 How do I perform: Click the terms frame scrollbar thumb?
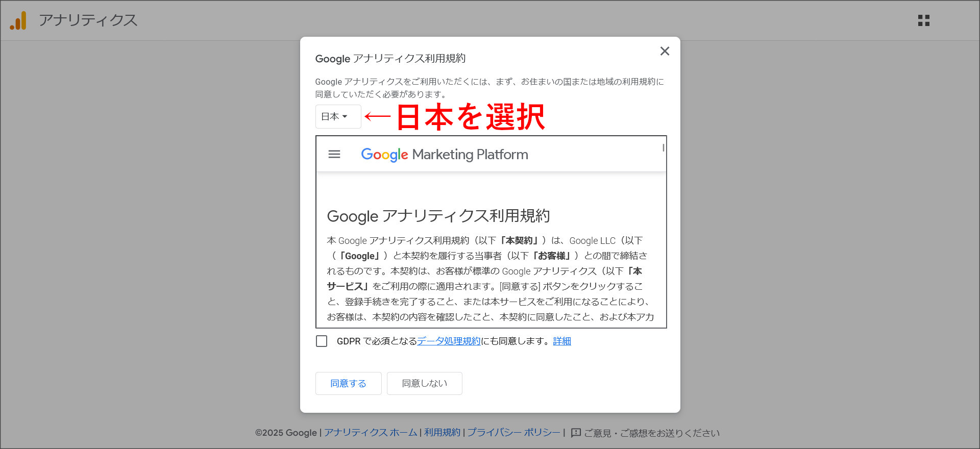[x=663, y=147]
